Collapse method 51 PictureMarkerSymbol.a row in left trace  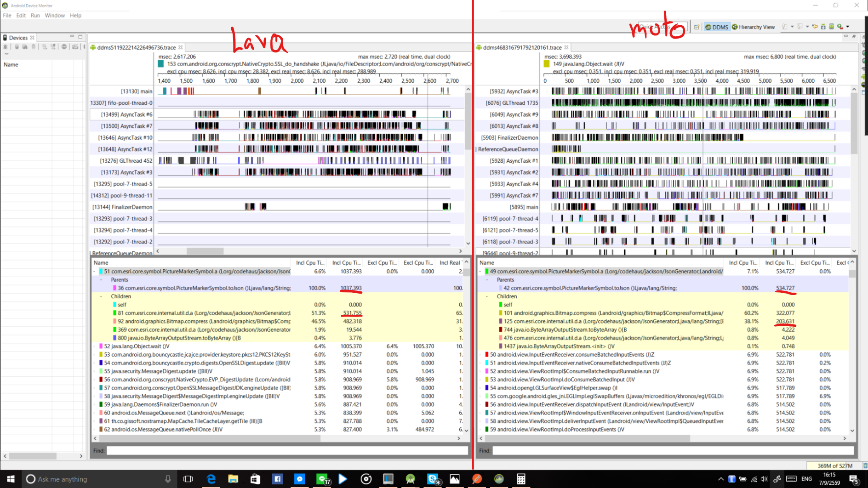tap(95, 272)
